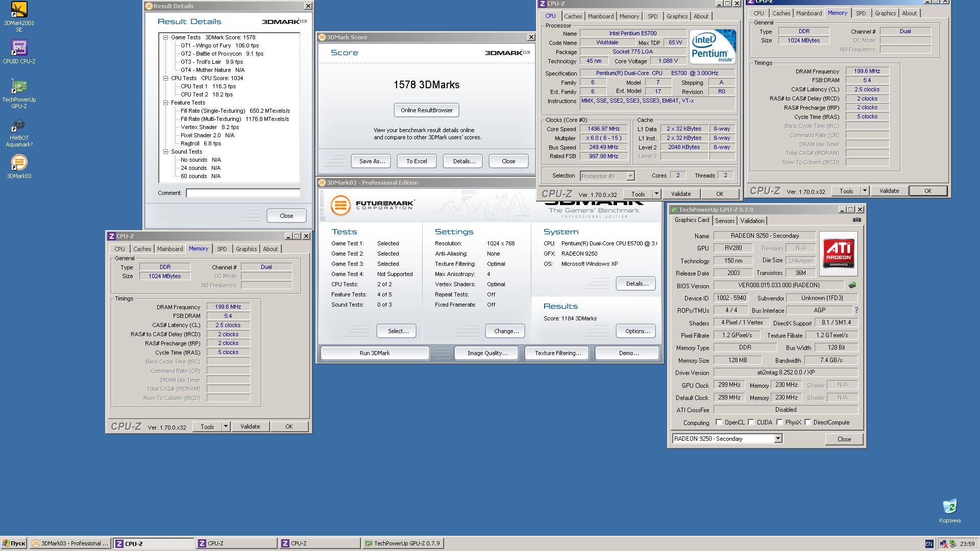This screenshot has height=551, width=980.
Task: Click Online ResultBrowser button
Action: click(427, 110)
